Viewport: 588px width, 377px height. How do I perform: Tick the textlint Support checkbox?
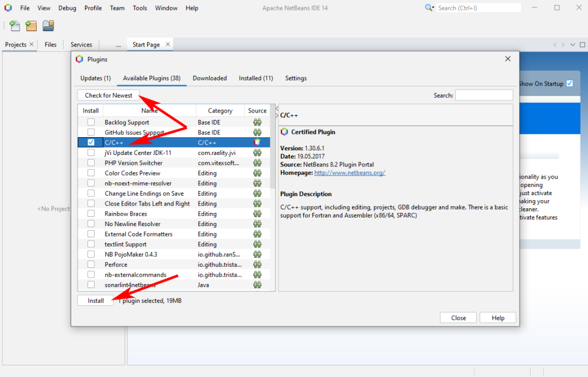click(91, 244)
